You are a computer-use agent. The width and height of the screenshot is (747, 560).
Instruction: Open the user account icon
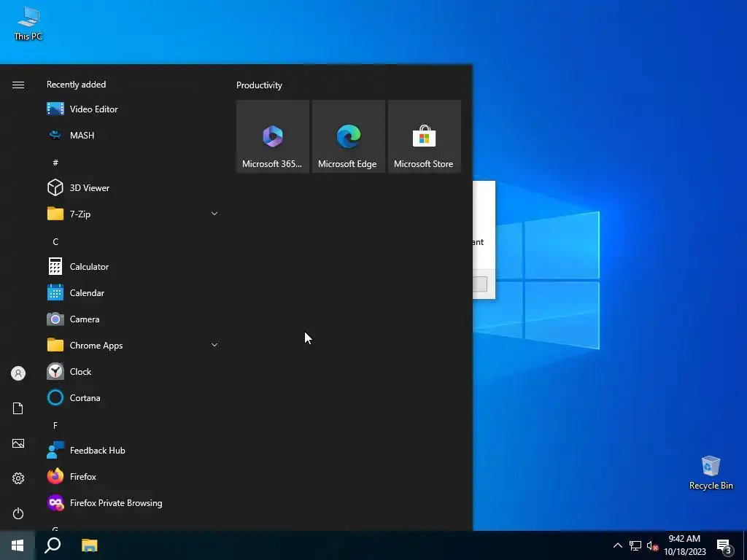click(x=18, y=373)
